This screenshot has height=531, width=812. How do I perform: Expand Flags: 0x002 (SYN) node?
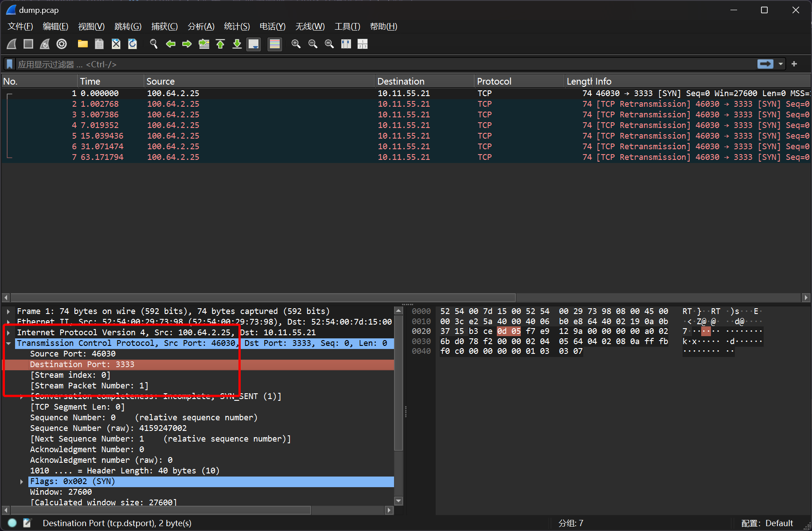click(x=21, y=481)
